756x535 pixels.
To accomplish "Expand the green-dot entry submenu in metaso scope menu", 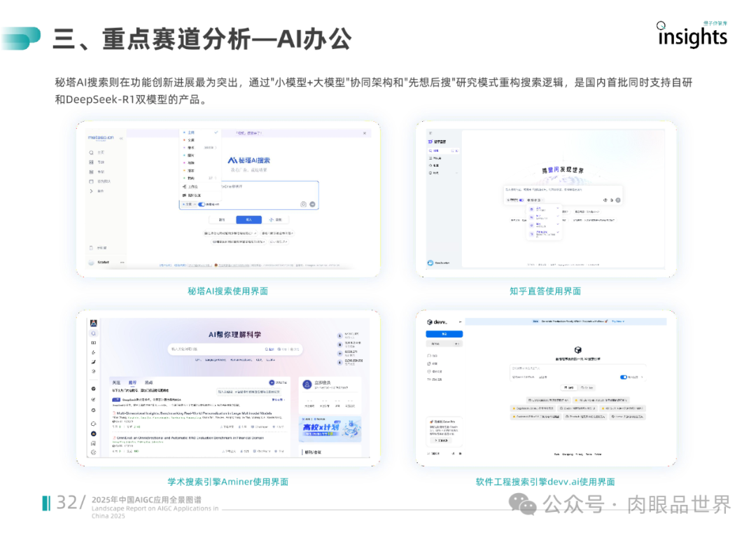I will [x=201, y=178].
